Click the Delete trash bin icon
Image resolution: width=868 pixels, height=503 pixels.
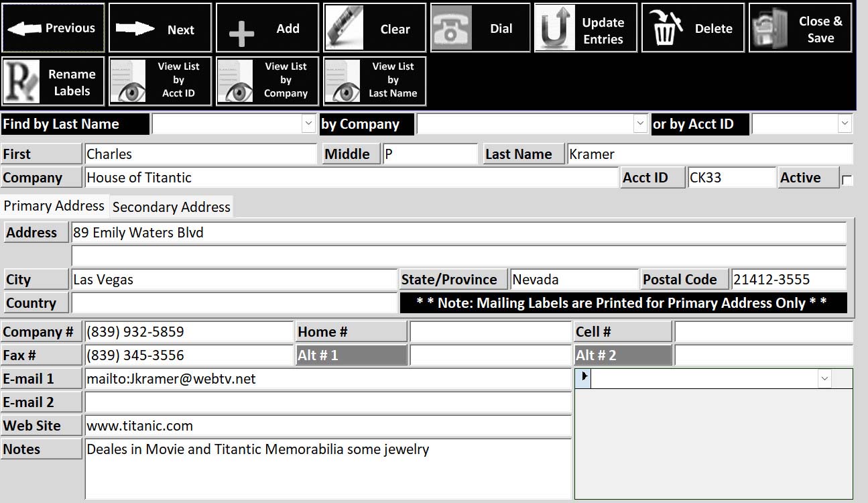[665, 28]
